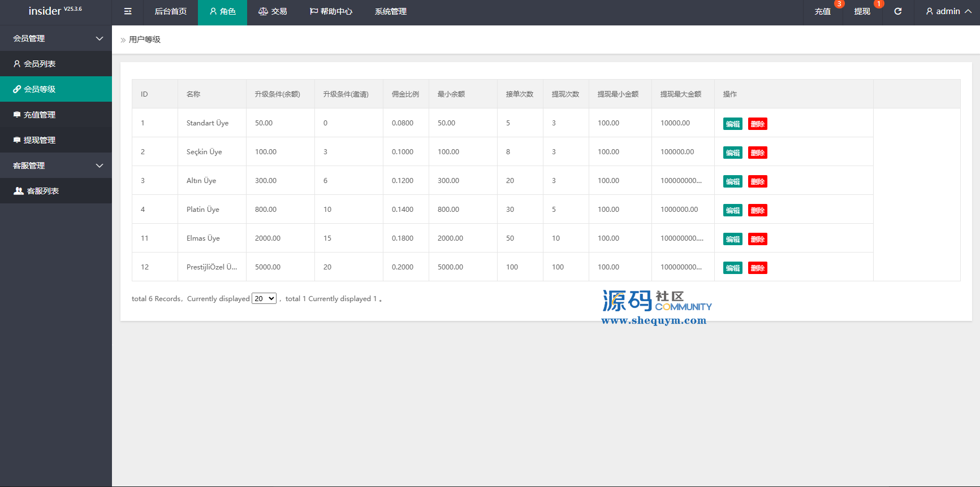Switch to the 后台首页 tab

tap(170, 11)
